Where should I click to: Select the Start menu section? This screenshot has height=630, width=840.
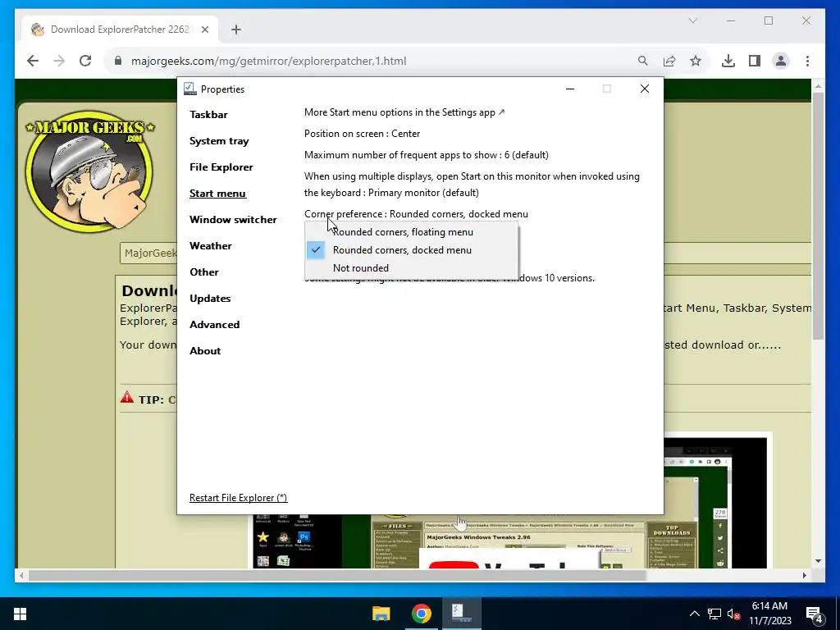217,194
